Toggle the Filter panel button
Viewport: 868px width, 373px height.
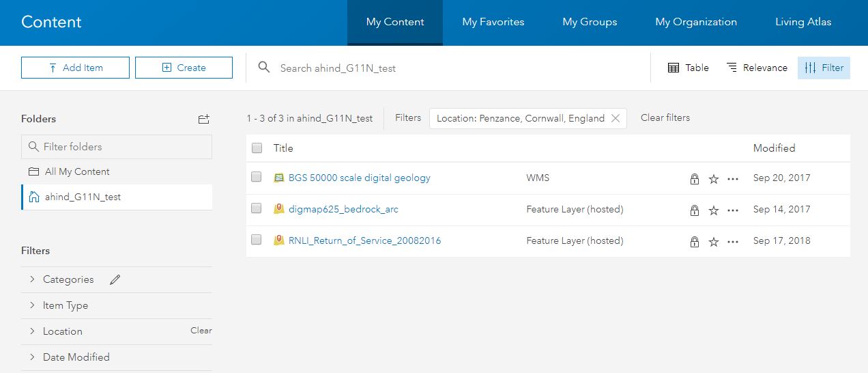[x=824, y=68]
